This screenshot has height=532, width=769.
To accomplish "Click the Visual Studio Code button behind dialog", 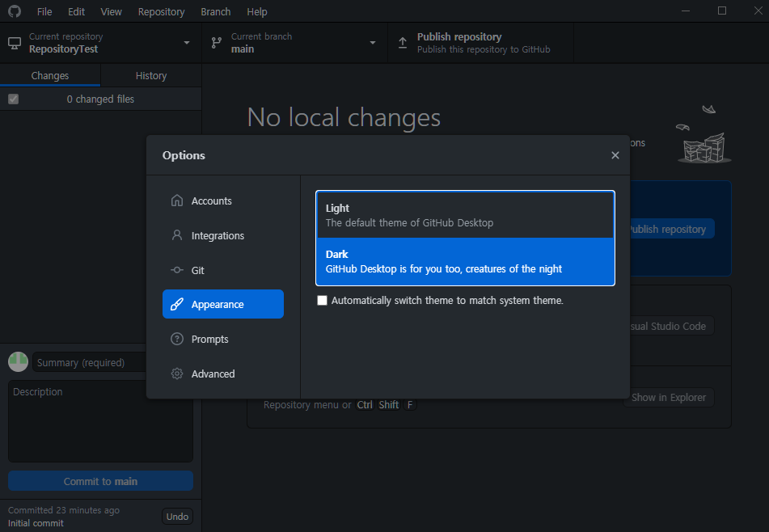I will pyautogui.click(x=671, y=326).
